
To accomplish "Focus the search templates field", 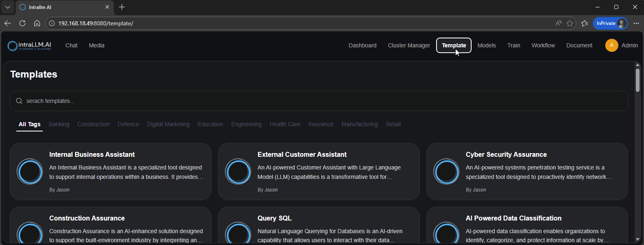I will [319, 101].
